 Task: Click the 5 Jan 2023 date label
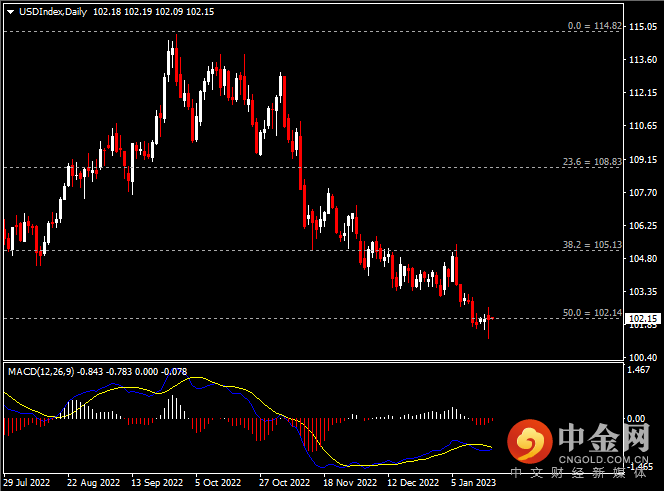472,483
